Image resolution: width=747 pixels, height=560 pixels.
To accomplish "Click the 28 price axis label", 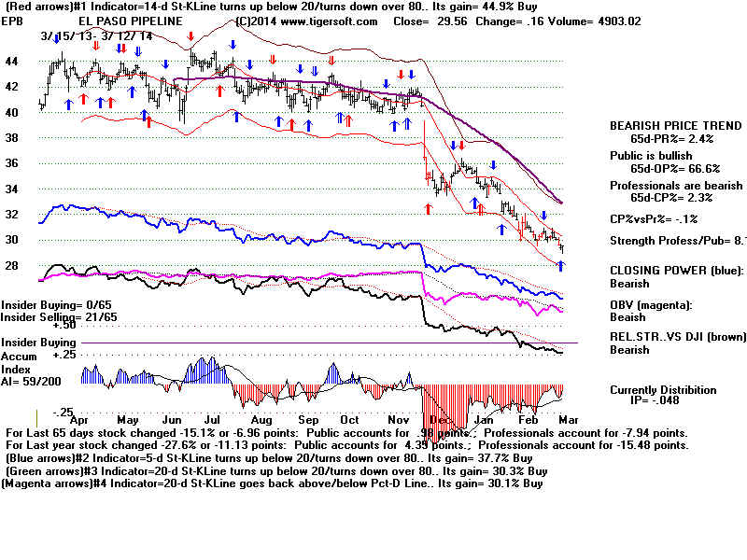I will pos(11,266).
